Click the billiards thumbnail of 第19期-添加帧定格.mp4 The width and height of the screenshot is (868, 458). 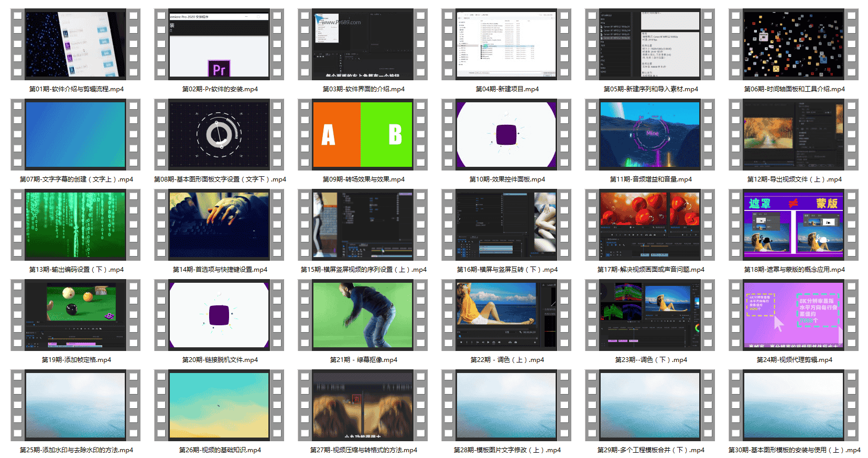point(75,315)
